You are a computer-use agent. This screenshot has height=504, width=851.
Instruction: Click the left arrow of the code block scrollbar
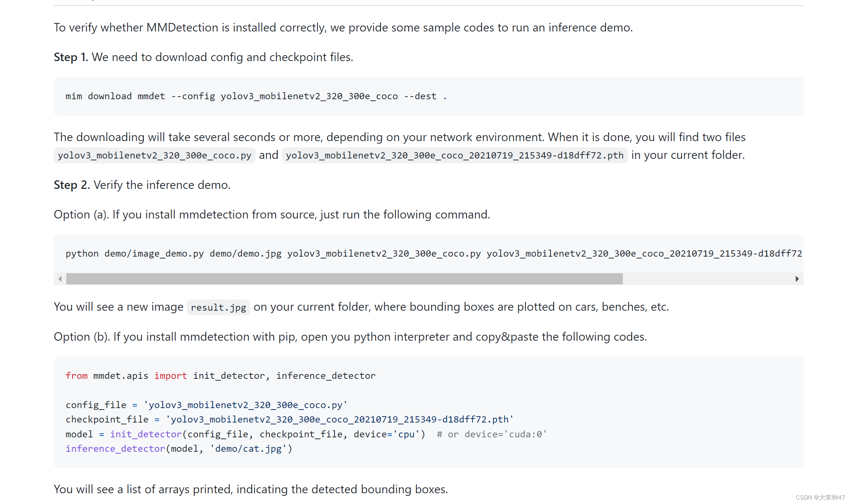click(60, 279)
